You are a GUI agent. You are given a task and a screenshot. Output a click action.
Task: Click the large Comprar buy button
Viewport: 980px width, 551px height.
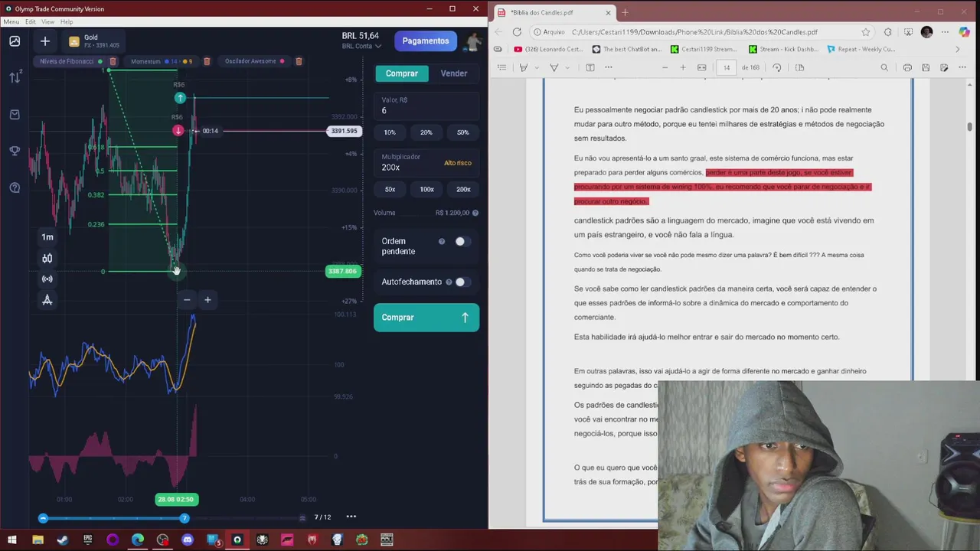[426, 318]
